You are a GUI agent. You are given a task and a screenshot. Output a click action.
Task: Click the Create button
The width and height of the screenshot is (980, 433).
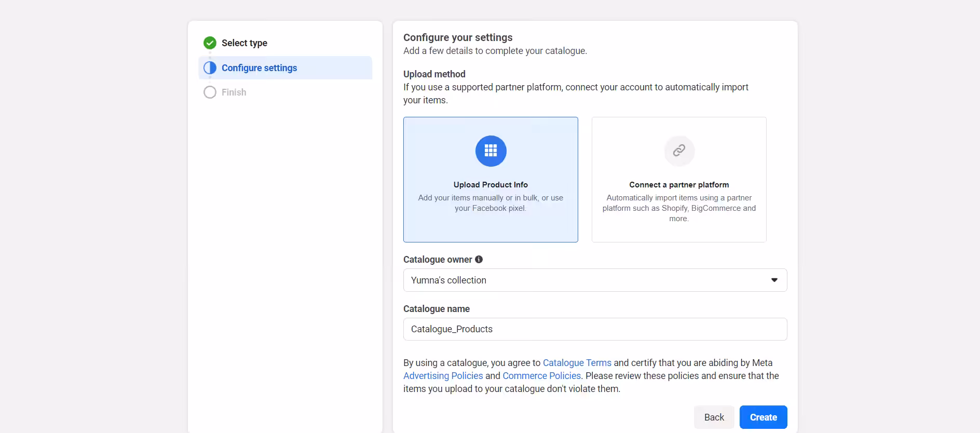tap(763, 417)
